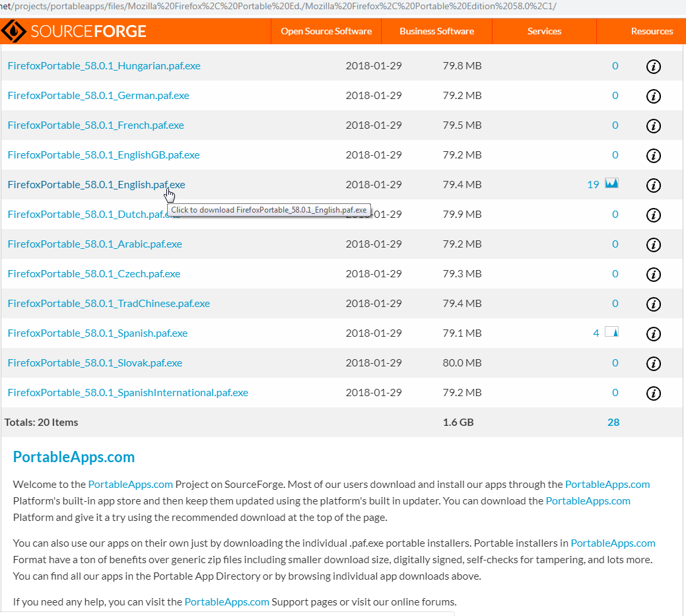Open the PortableApps.com heading link
The image size is (686, 616).
tap(74, 457)
